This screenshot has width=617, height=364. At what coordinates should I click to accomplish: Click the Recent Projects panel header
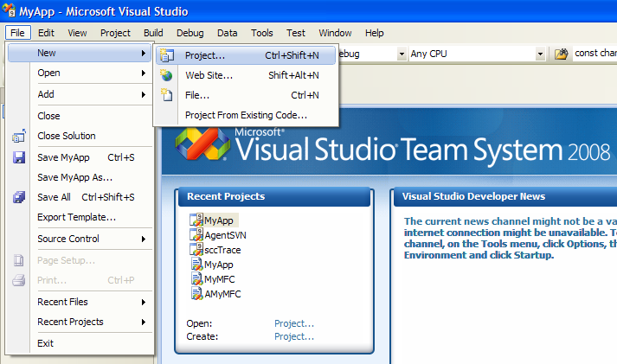[274, 196]
